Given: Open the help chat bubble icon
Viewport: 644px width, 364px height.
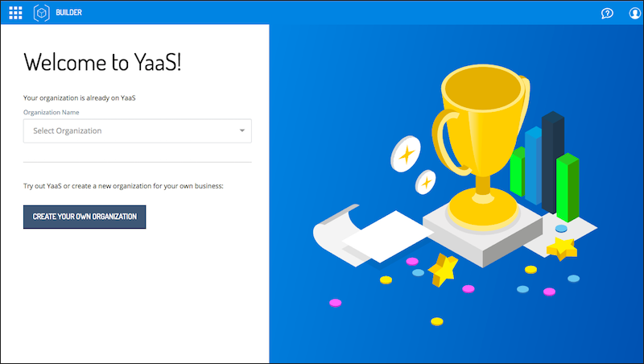Looking at the screenshot, I should pyautogui.click(x=607, y=13).
